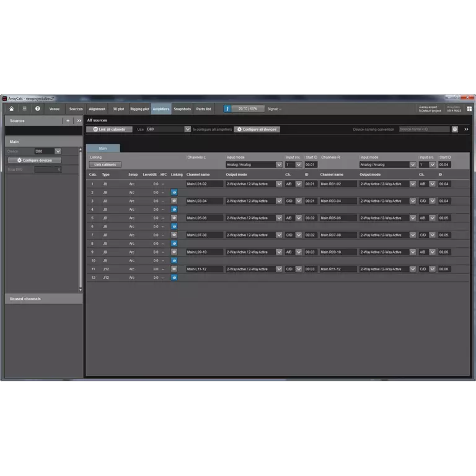Click Channels R Start ID field 00.04
Screen dimensions: 476x476
pos(444,164)
